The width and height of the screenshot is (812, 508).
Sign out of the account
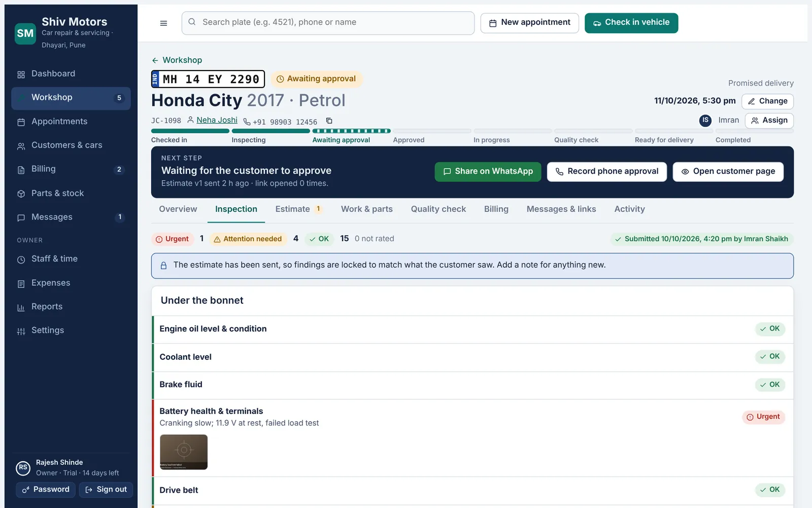tap(106, 490)
